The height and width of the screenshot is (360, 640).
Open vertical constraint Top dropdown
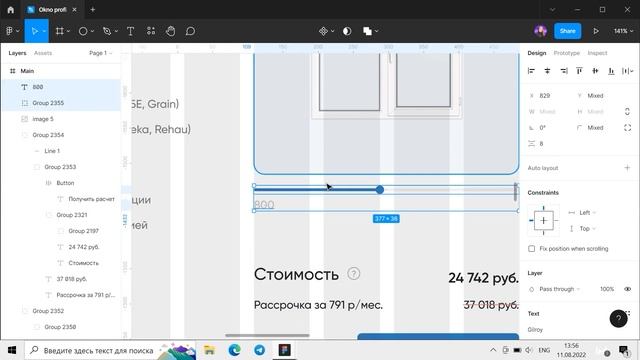point(588,229)
